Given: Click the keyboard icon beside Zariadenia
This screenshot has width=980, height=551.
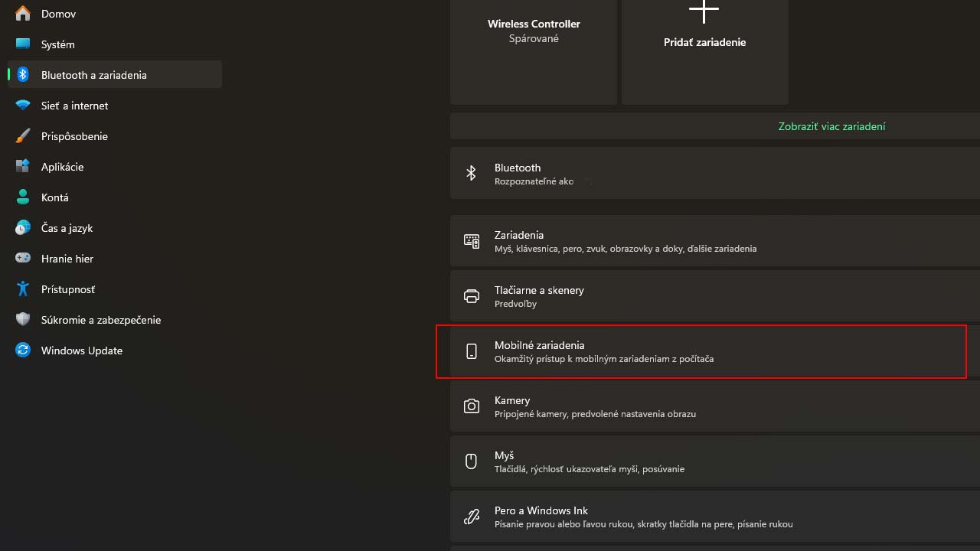Looking at the screenshot, I should click(472, 241).
